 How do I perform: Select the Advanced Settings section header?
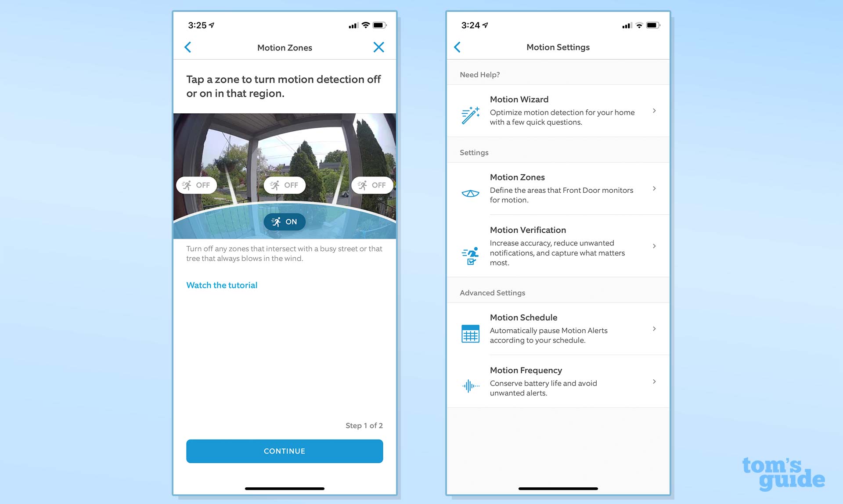coord(492,293)
